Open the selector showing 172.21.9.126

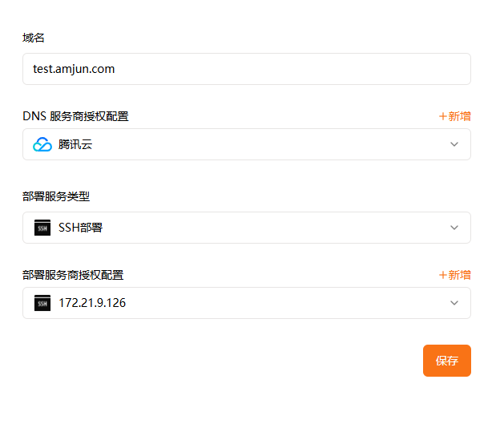tap(240, 303)
